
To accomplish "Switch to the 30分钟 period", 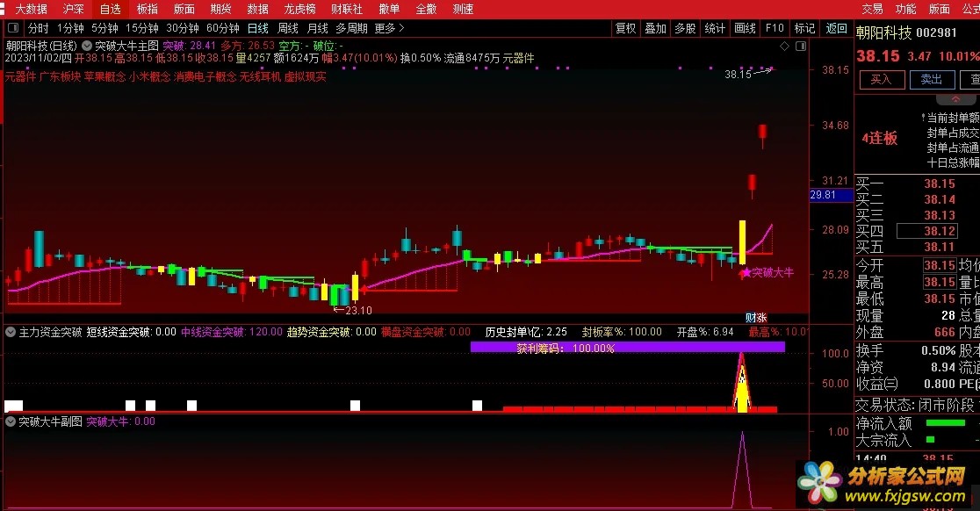I will click(182, 28).
